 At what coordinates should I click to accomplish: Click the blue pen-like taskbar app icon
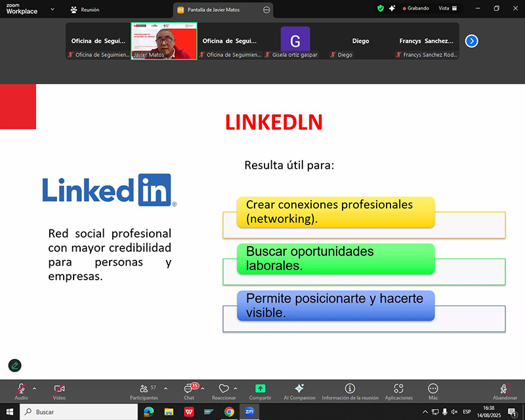coord(209,411)
